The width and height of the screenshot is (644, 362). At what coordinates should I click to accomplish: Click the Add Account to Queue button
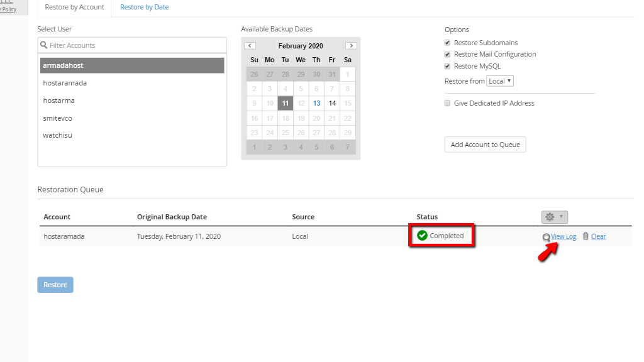[485, 145]
